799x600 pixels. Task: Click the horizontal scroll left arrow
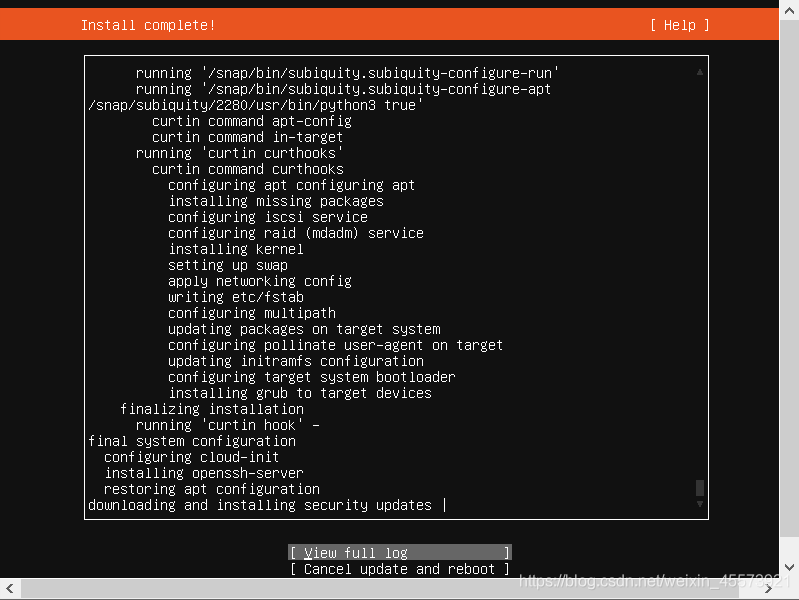[x=10, y=589]
